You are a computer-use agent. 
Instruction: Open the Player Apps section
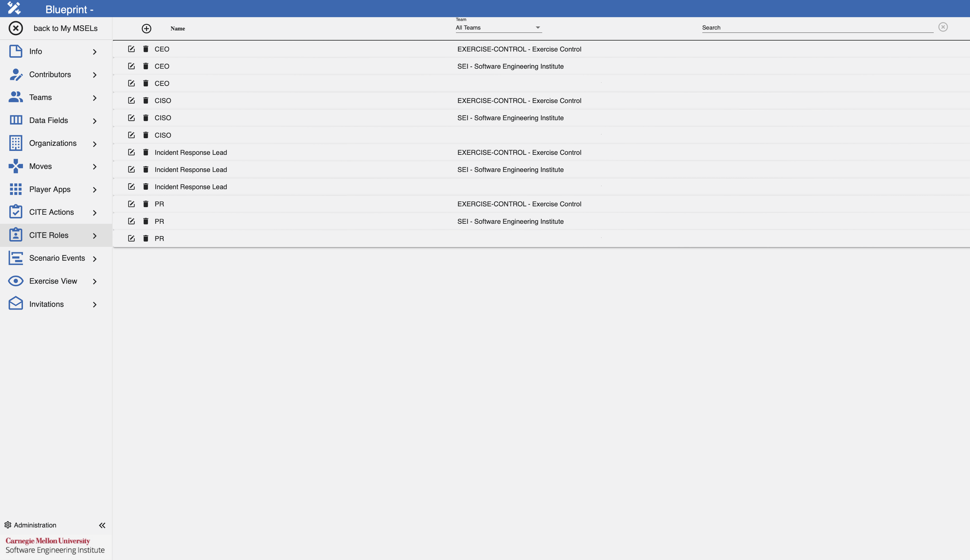point(49,189)
